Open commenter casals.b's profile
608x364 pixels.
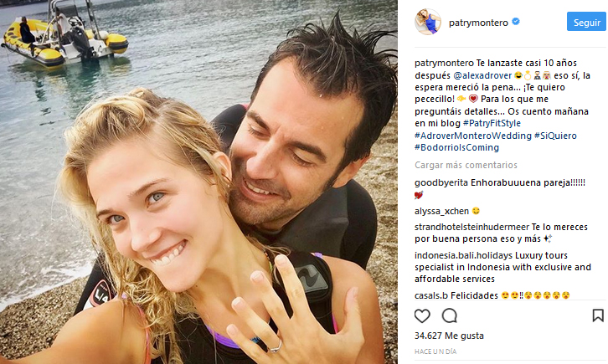431,295
